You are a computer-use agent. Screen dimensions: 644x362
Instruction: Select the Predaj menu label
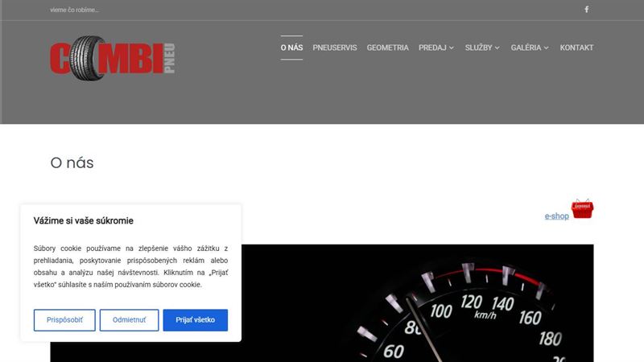point(432,47)
